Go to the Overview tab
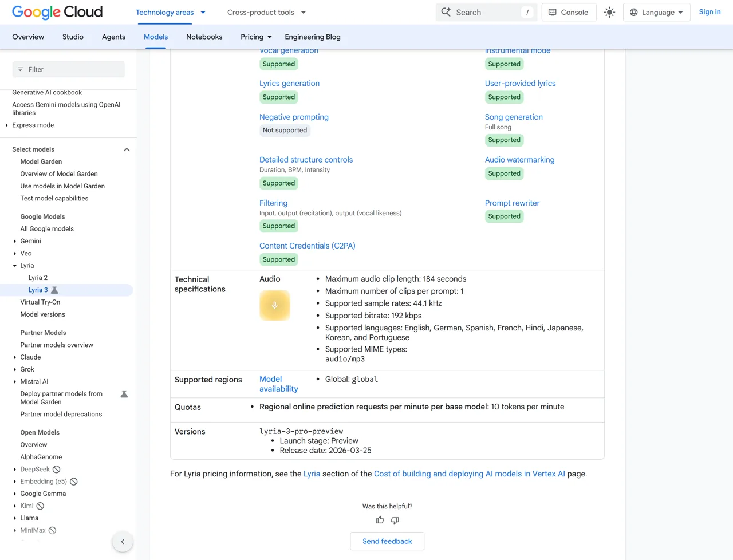The width and height of the screenshot is (733, 560). coord(28,37)
